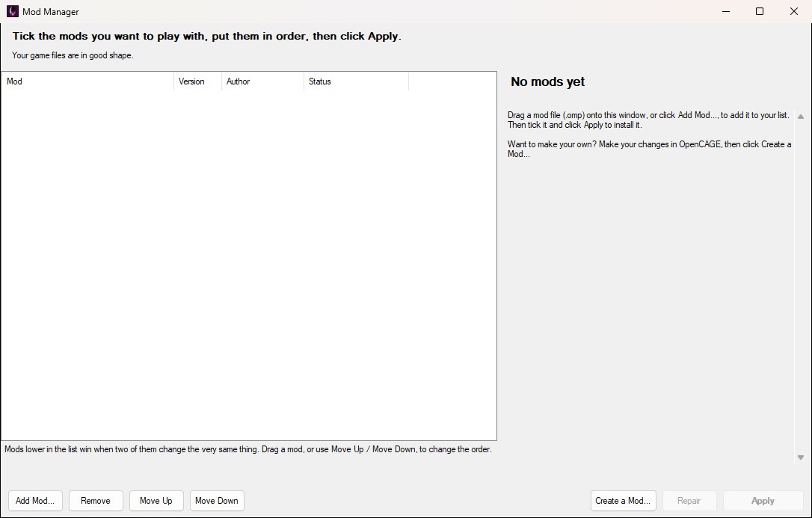Close the Mod Manager window
Screen dimensions: 812x518
coord(794,11)
